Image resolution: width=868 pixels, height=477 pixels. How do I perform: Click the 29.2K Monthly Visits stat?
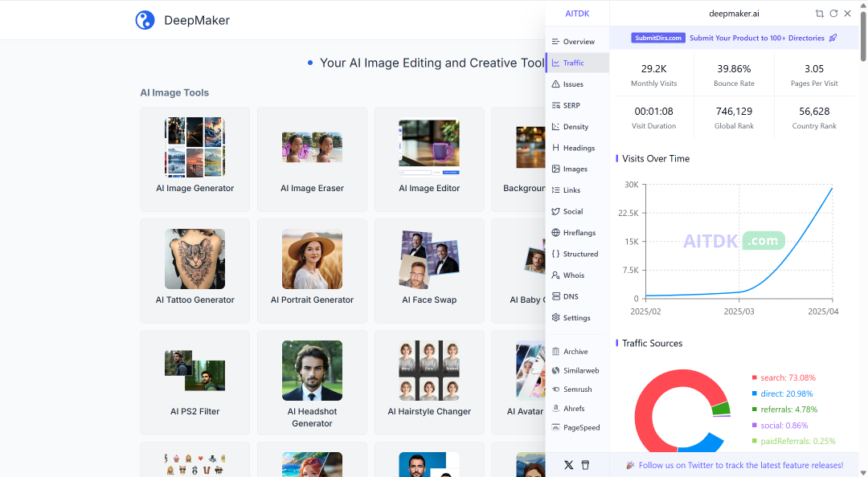[653, 75]
